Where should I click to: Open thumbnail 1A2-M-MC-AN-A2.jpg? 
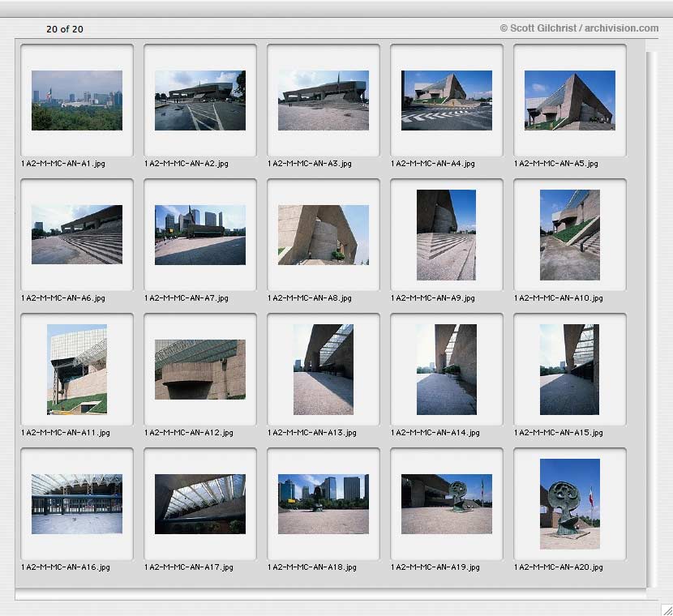coord(200,101)
